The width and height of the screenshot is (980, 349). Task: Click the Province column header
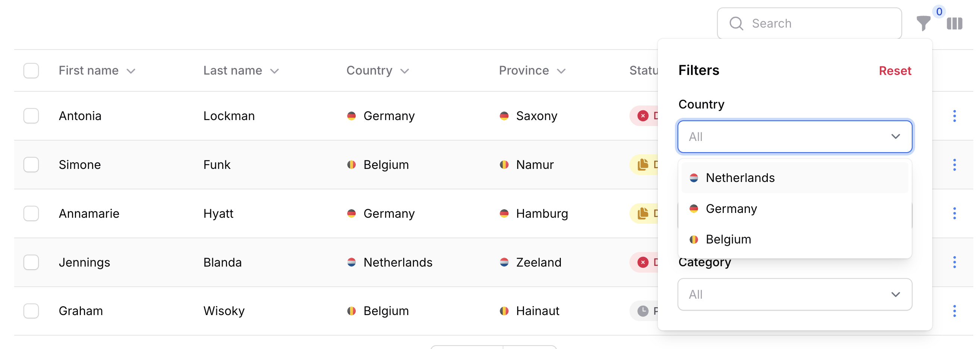(524, 71)
